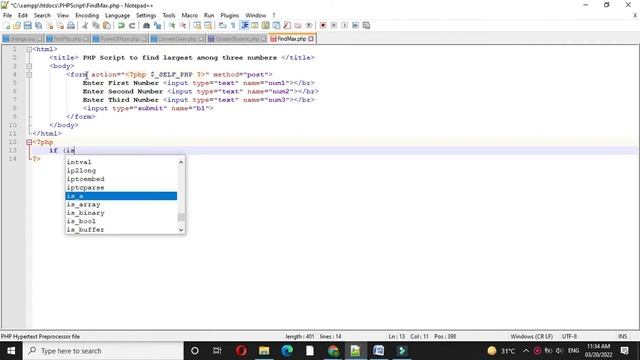Click the Zoom Out toolbar icon
Viewport: 640px width, 360px height.
click(x=183, y=25)
